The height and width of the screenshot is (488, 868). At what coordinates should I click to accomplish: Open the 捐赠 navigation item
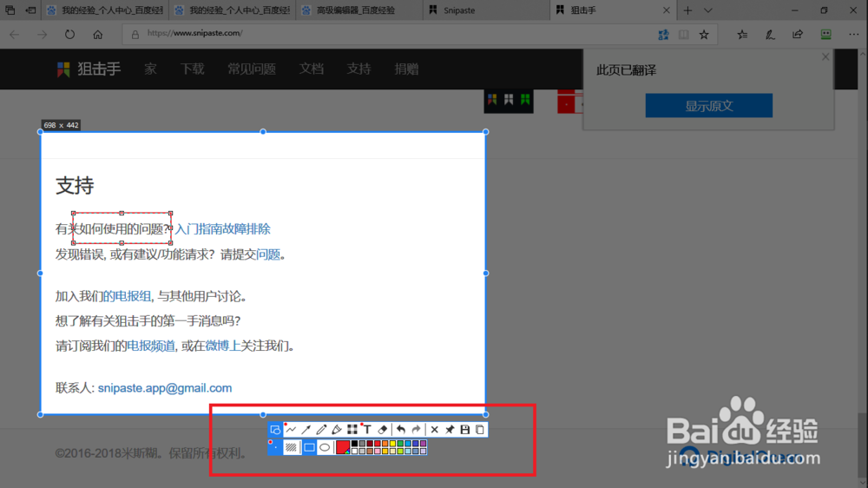(x=406, y=69)
